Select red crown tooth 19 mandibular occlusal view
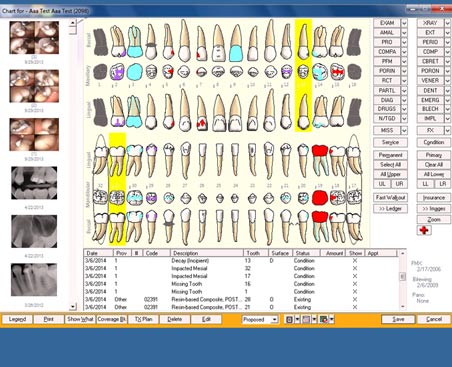 tap(320, 198)
